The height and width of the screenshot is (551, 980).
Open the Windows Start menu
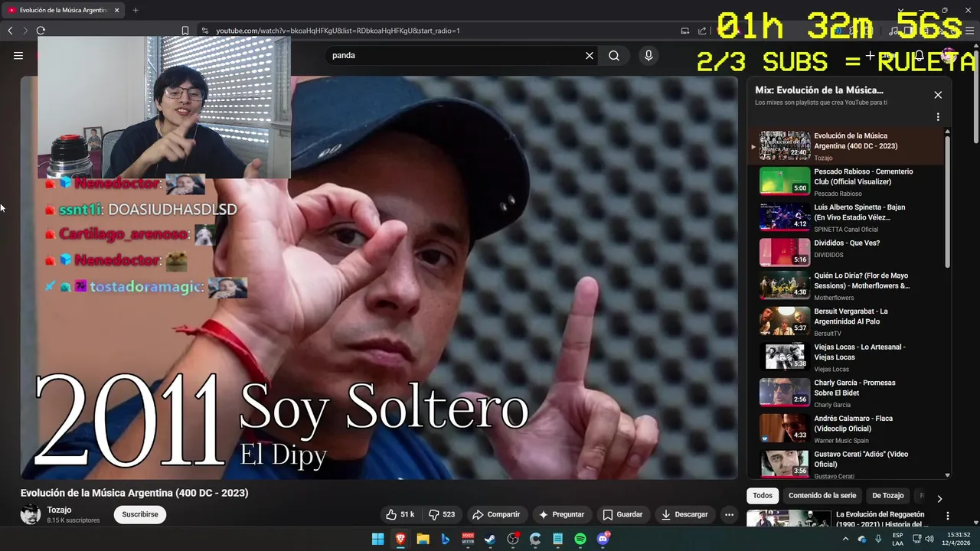[x=377, y=540]
